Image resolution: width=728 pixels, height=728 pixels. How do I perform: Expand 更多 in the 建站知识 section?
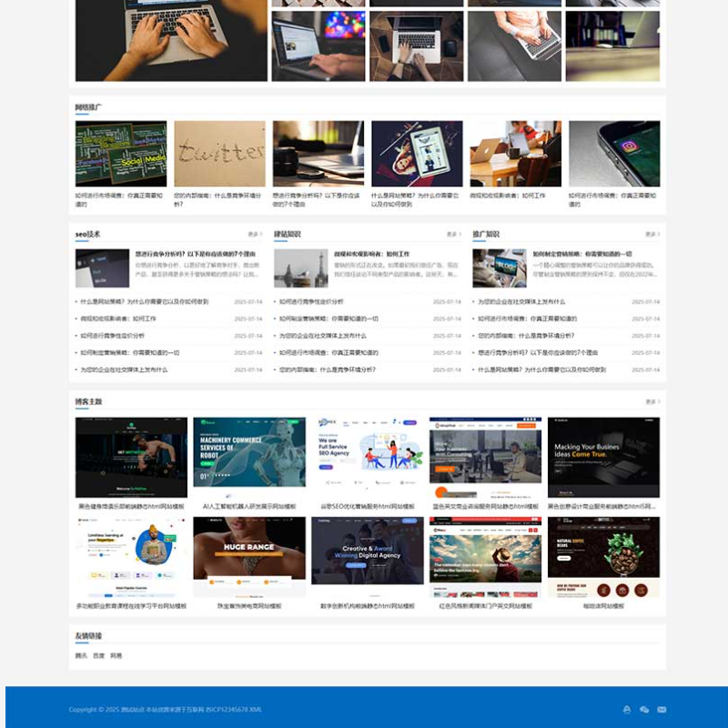point(453,235)
